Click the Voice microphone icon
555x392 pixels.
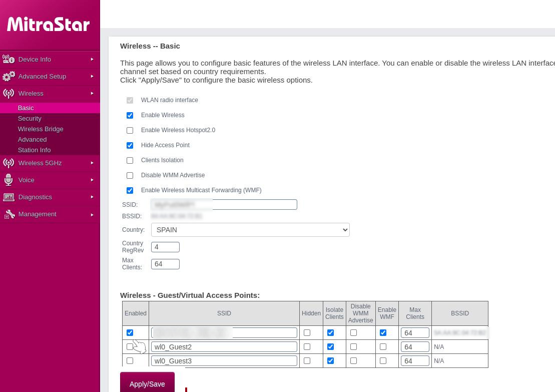[x=9, y=180]
